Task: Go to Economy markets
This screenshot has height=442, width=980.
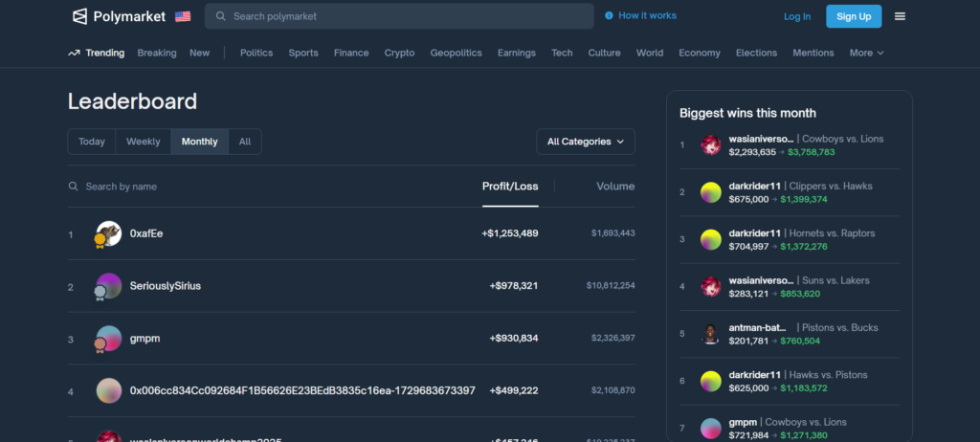Action: coord(700,54)
